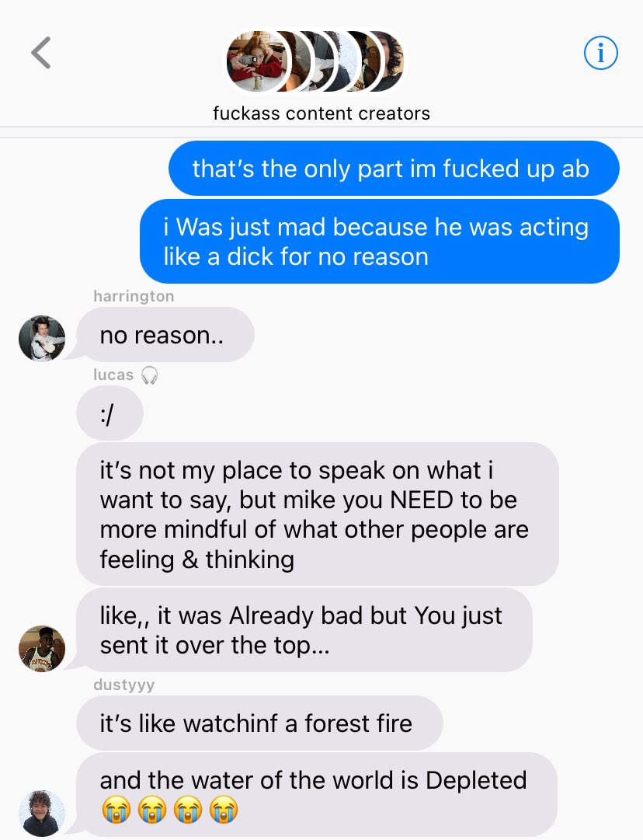This screenshot has height=840, width=643.
Task: Tap the first crying emoji in last message
Action: click(x=116, y=809)
